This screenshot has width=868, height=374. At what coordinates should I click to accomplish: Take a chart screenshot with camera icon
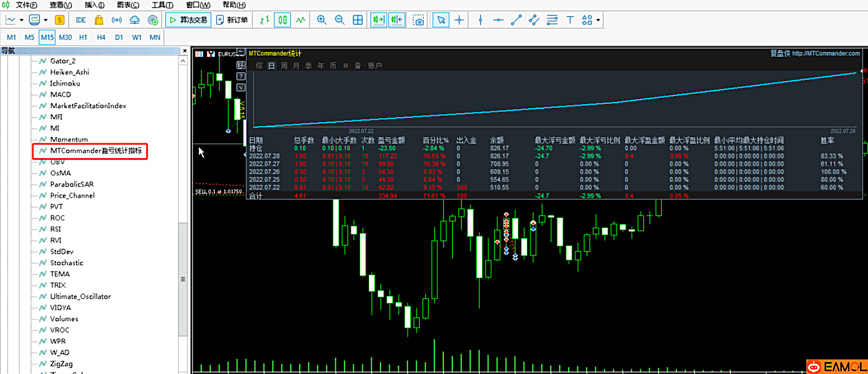(x=419, y=20)
